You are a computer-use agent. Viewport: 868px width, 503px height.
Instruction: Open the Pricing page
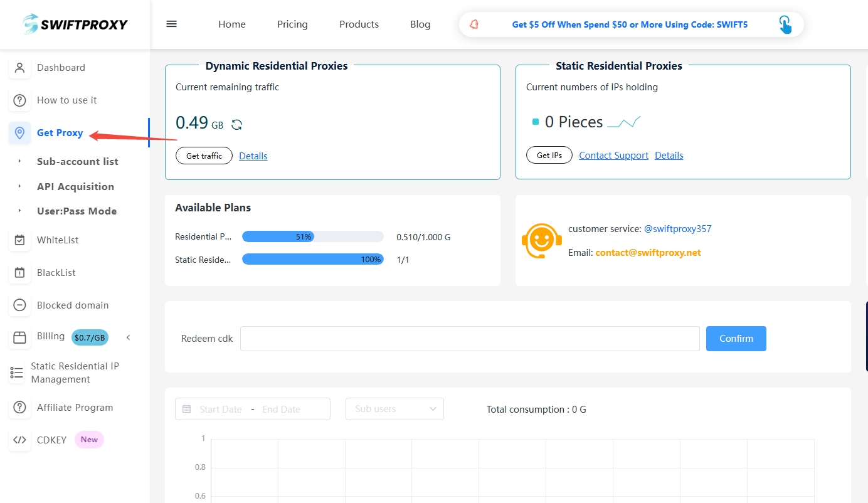pyautogui.click(x=292, y=24)
